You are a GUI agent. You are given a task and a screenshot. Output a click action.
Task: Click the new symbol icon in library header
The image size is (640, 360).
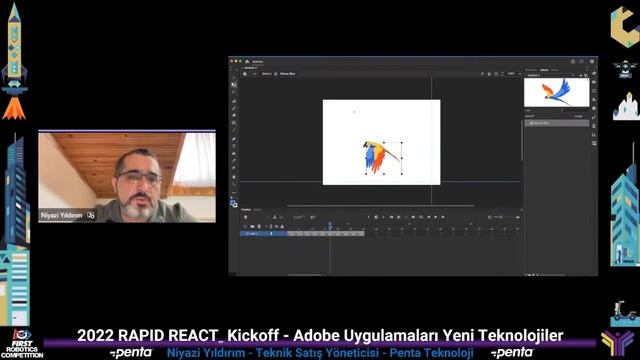586,76
